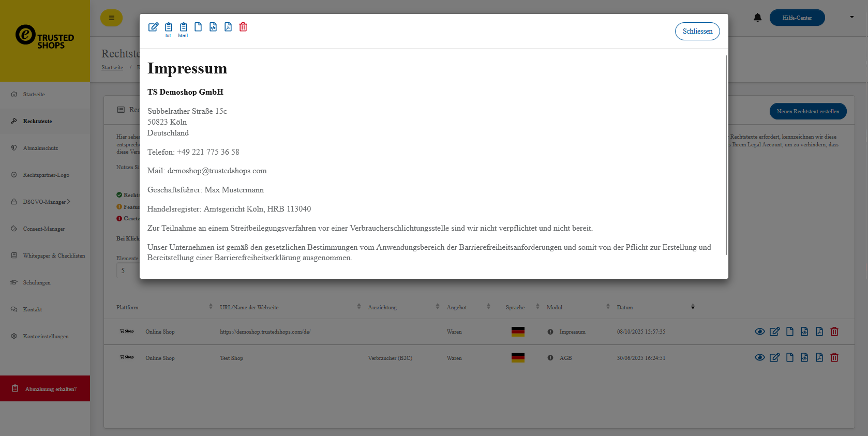Click the notification bell icon
The height and width of the screenshot is (436, 868).
pyautogui.click(x=757, y=18)
